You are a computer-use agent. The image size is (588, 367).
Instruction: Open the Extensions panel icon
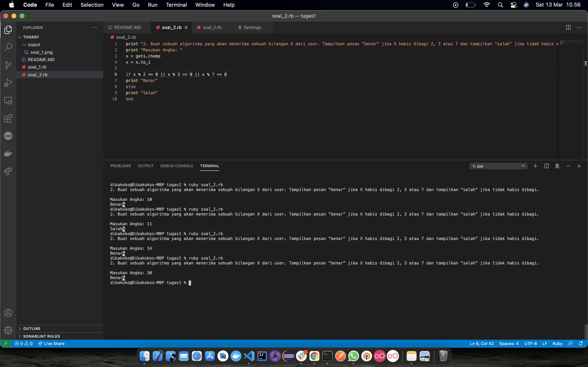[8, 118]
